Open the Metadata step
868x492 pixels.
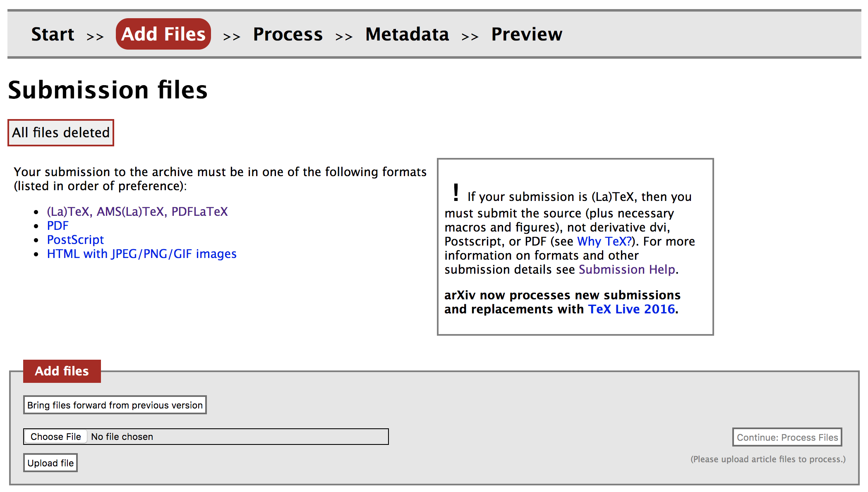(x=406, y=34)
